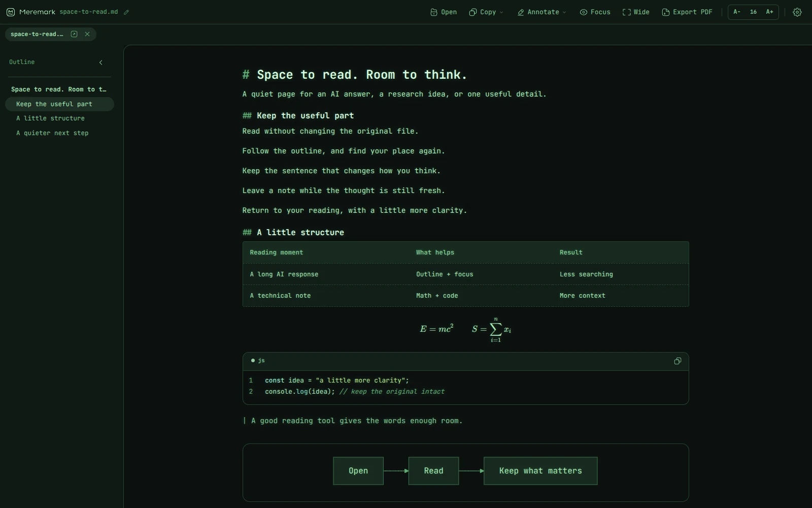Click the 'Keep what matters' diagram node
The image size is (812, 508).
540,471
